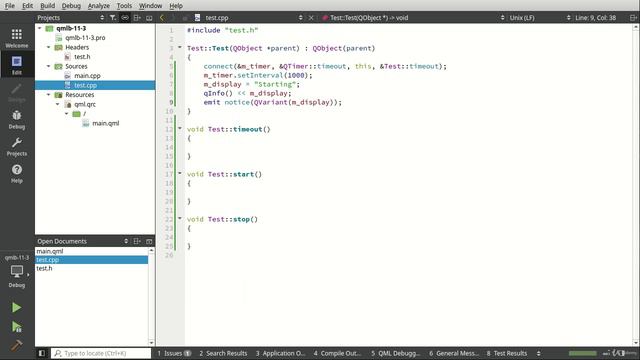Close the Projects side panel

[x=149, y=18]
